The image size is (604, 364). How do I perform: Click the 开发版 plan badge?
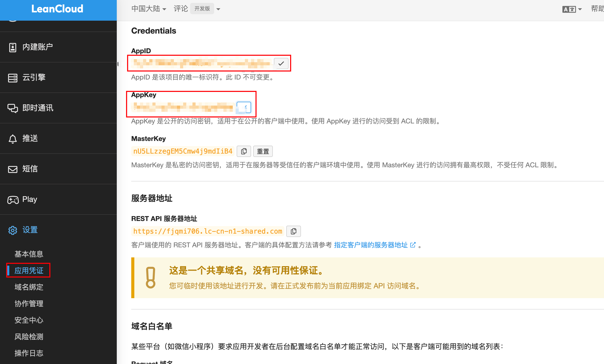click(x=202, y=9)
